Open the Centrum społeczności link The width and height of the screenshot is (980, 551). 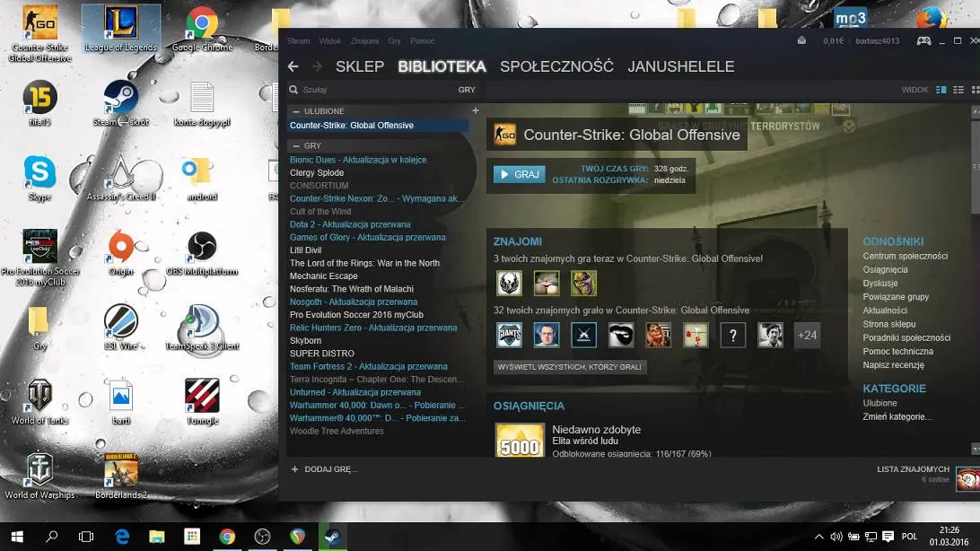[x=905, y=256]
